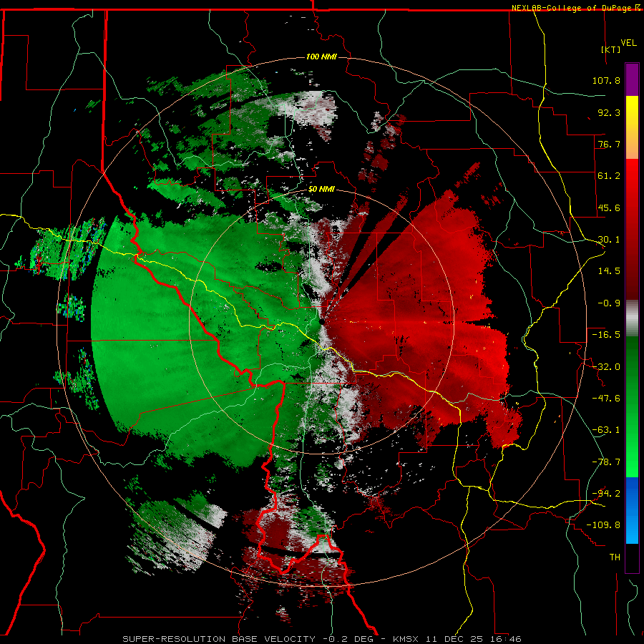Click the 11 DEC 25 16:46 timestamp
The width and height of the screenshot is (644, 644).
(x=474, y=639)
